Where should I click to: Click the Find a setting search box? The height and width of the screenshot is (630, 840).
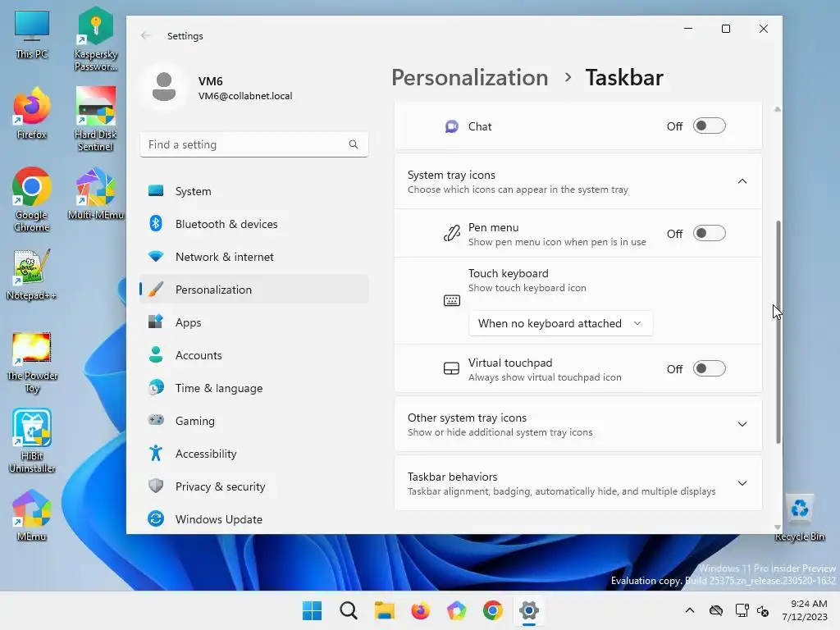[254, 144]
